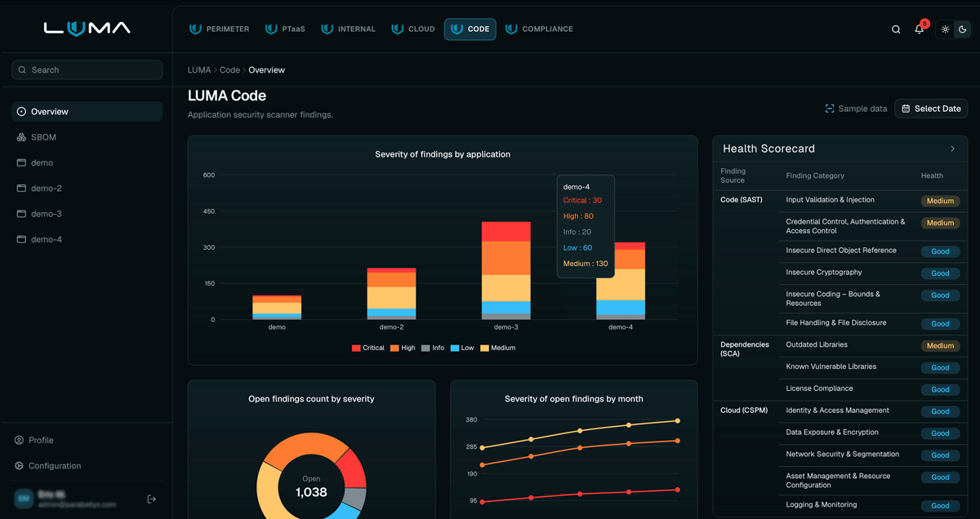Click Medium badge for Outdated Libraries
The width and height of the screenshot is (980, 519).
click(940, 346)
